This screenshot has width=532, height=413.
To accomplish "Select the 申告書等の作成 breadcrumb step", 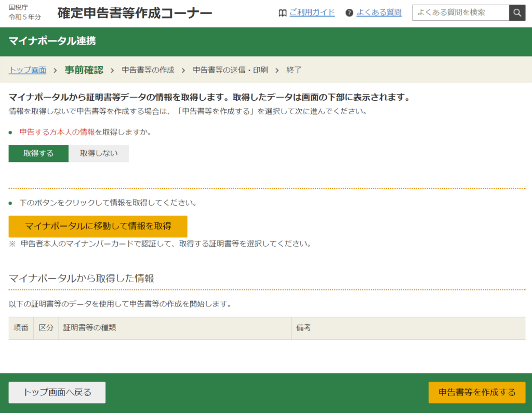I will pos(148,70).
